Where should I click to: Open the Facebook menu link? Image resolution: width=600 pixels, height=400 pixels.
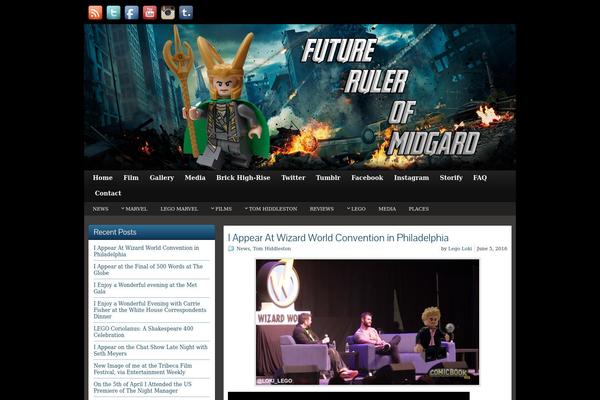367,178
